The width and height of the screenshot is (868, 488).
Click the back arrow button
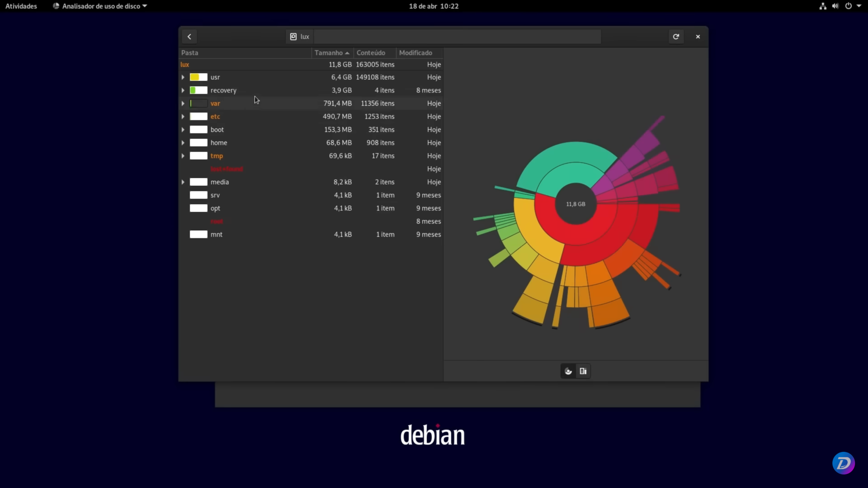click(189, 37)
